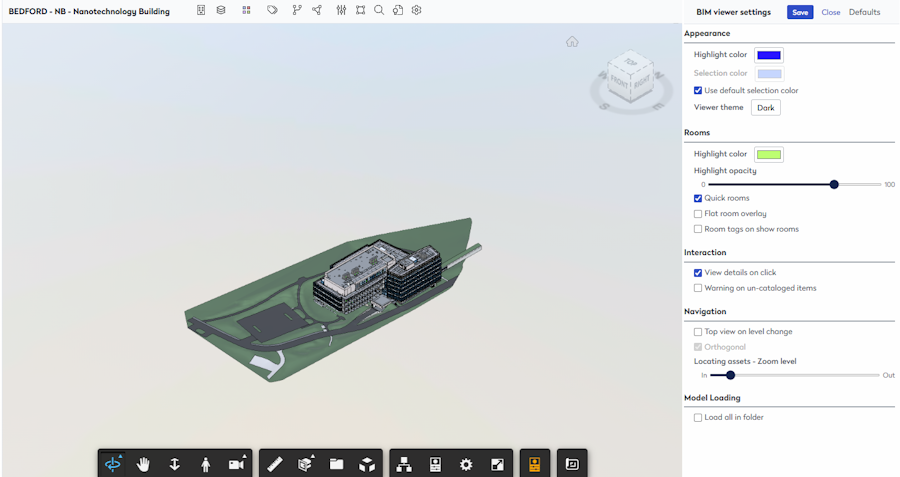Click the Explode model cube icon

(367, 464)
